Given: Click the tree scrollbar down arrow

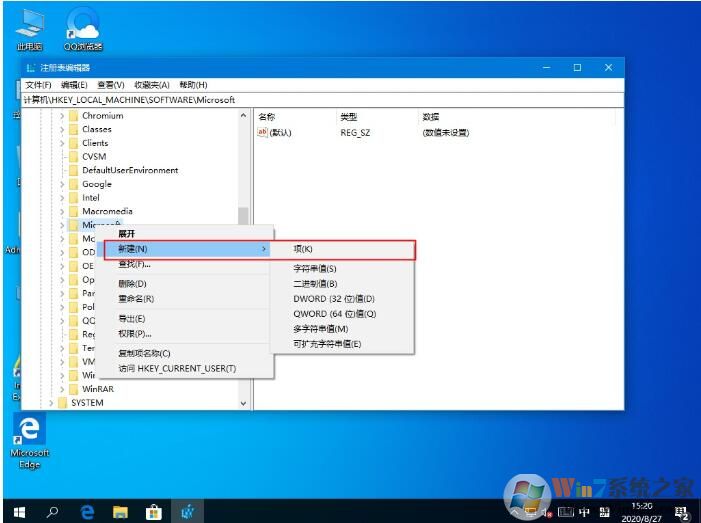Looking at the screenshot, I should click(243, 403).
